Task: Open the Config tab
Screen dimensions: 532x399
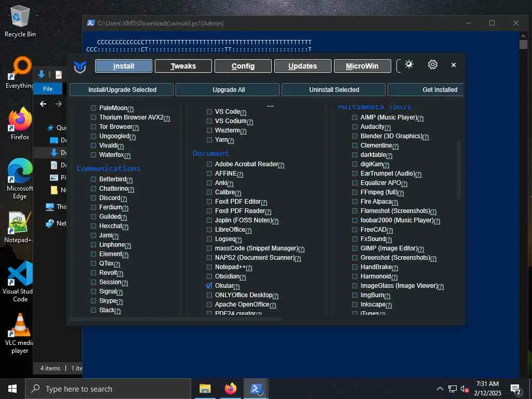Action: 243,66
